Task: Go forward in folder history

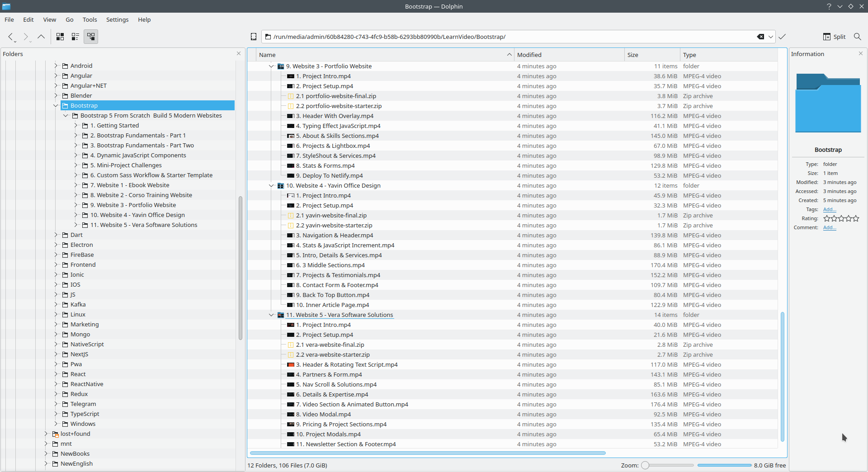Action: point(26,37)
